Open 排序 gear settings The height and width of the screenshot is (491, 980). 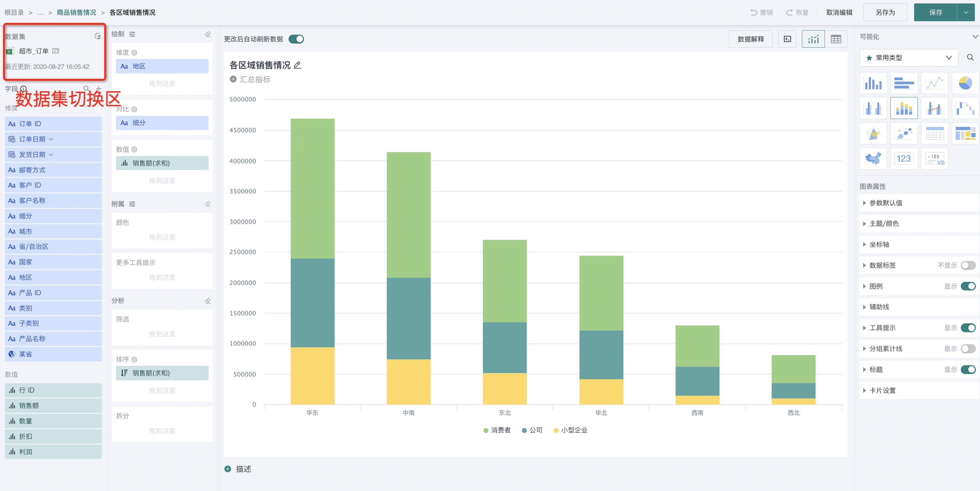tap(134, 360)
